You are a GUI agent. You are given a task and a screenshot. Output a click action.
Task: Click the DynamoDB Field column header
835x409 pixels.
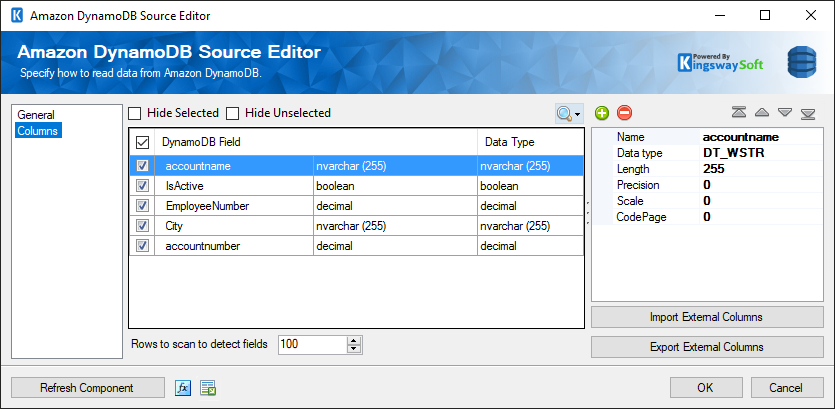pos(316,142)
